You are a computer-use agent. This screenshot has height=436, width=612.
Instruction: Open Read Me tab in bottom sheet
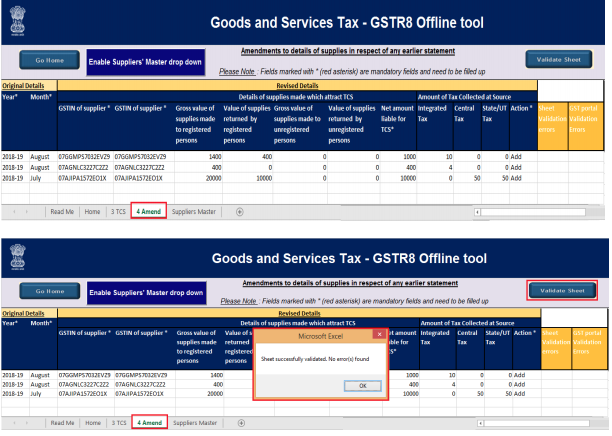(62, 423)
